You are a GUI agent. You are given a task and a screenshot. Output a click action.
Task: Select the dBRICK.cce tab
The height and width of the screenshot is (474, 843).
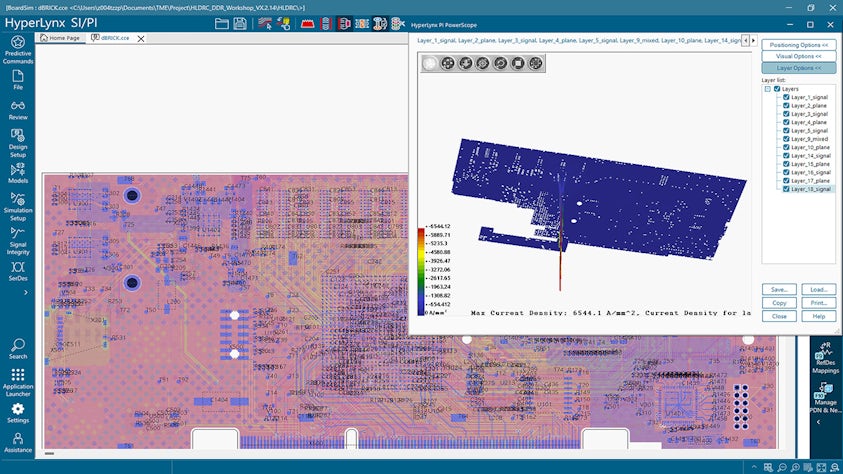click(x=110, y=38)
